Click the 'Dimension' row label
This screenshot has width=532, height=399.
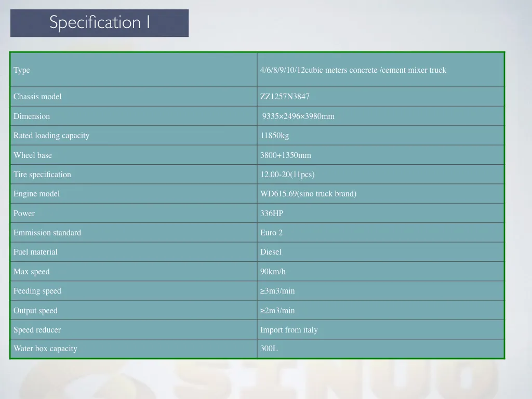click(32, 116)
